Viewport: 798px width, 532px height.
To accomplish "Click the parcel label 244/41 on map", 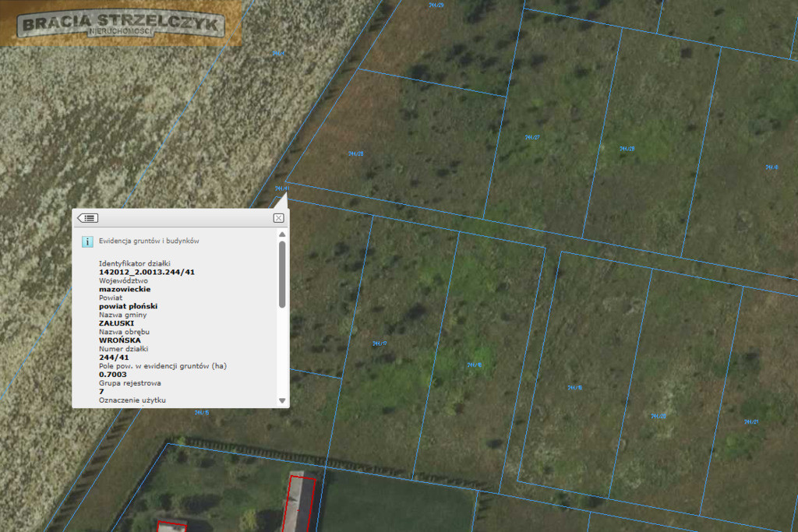I will tap(282, 188).
